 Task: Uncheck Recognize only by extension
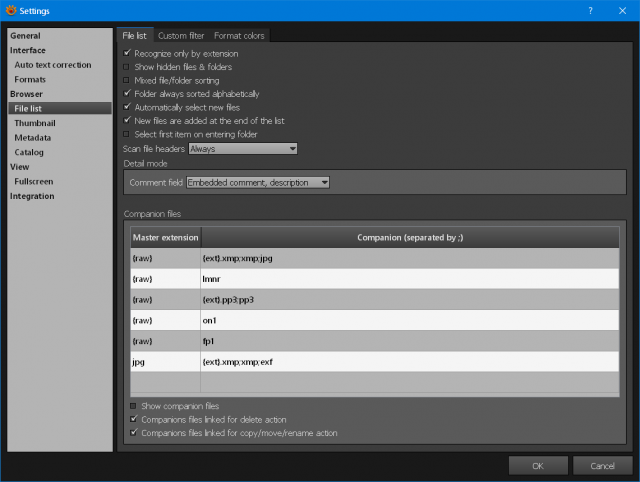pos(127,53)
